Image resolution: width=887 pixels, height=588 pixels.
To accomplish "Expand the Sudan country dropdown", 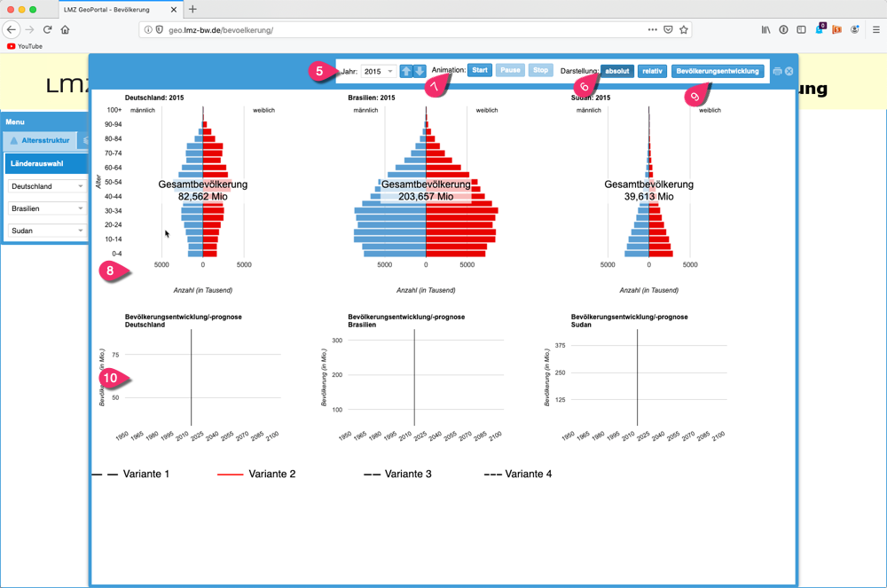I will (x=47, y=231).
